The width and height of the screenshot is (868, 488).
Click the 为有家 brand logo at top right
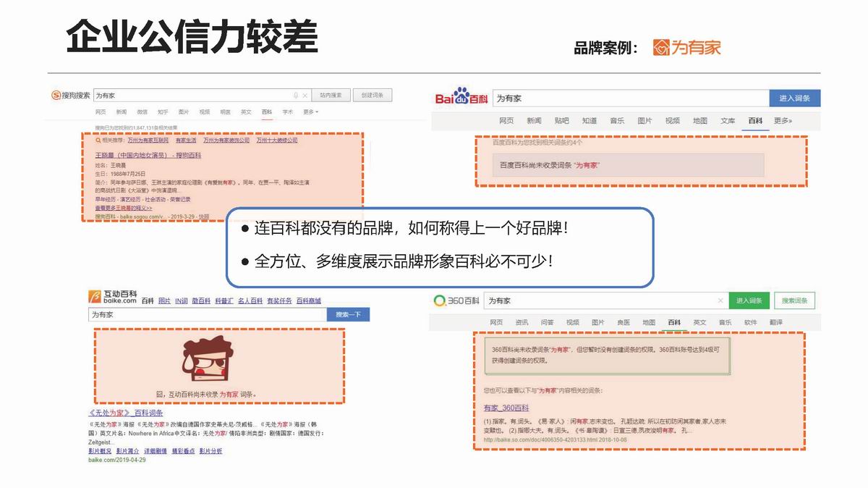point(686,48)
